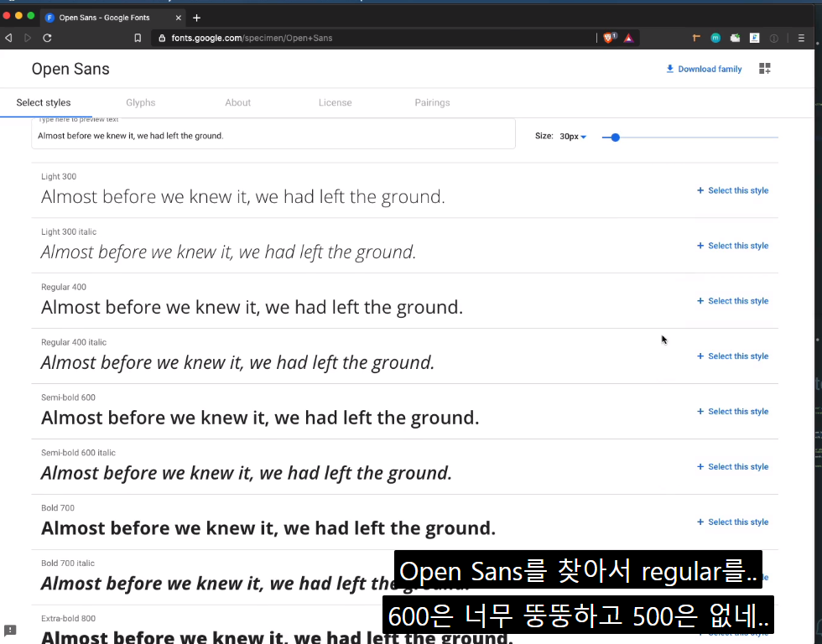Click the Open Sans page heading
The width and height of the screenshot is (822, 644).
[x=70, y=69]
